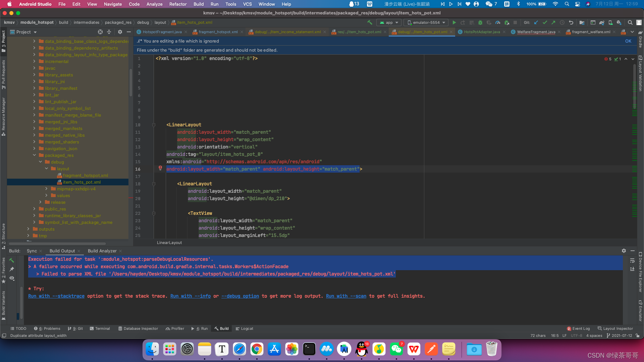Click Git update project blue arrow
Screen dimensions: 644x362
click(536, 22)
